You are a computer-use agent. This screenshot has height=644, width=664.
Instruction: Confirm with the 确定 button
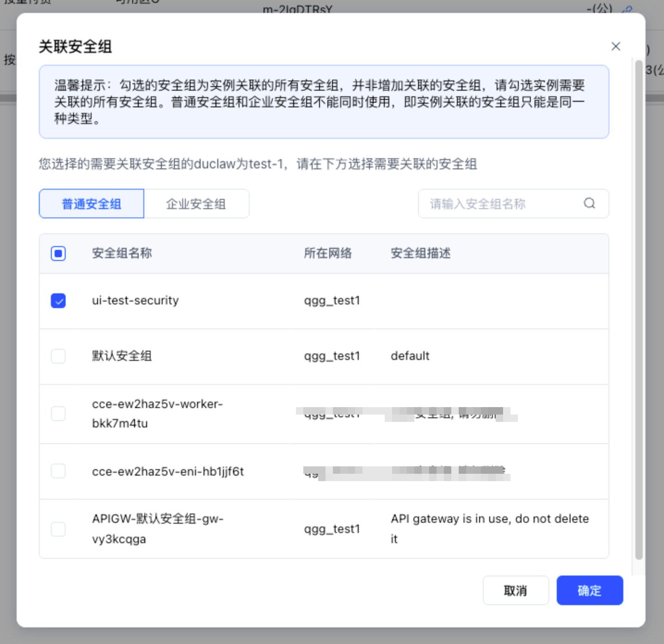coord(590,590)
